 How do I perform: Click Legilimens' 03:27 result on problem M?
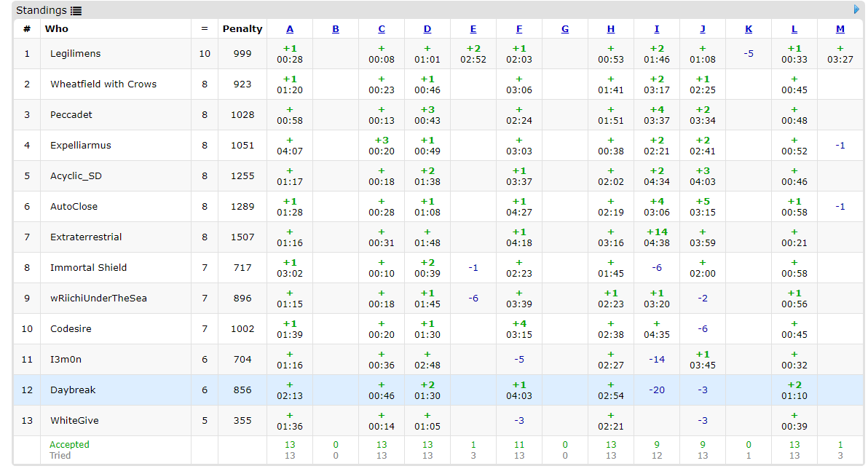840,60
